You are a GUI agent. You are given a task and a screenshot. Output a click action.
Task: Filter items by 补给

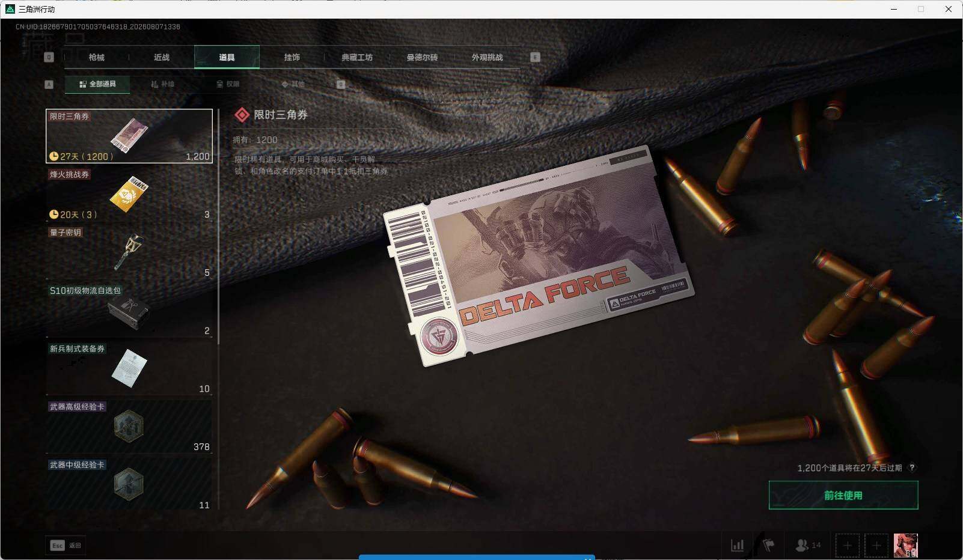[x=162, y=84]
